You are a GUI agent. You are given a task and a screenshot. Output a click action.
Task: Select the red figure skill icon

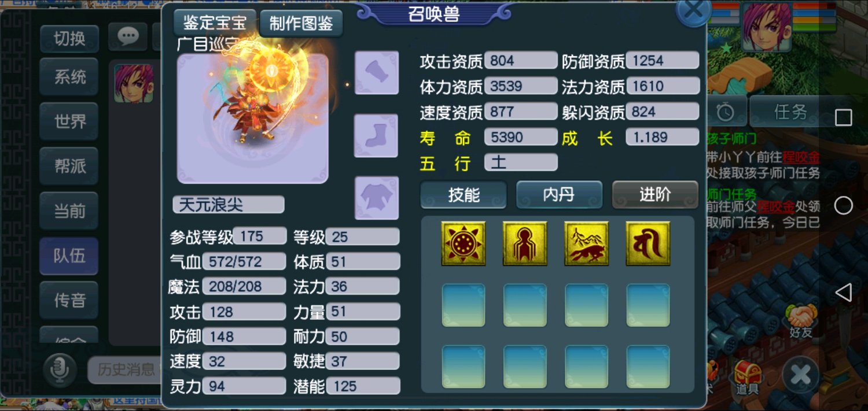coord(525,243)
